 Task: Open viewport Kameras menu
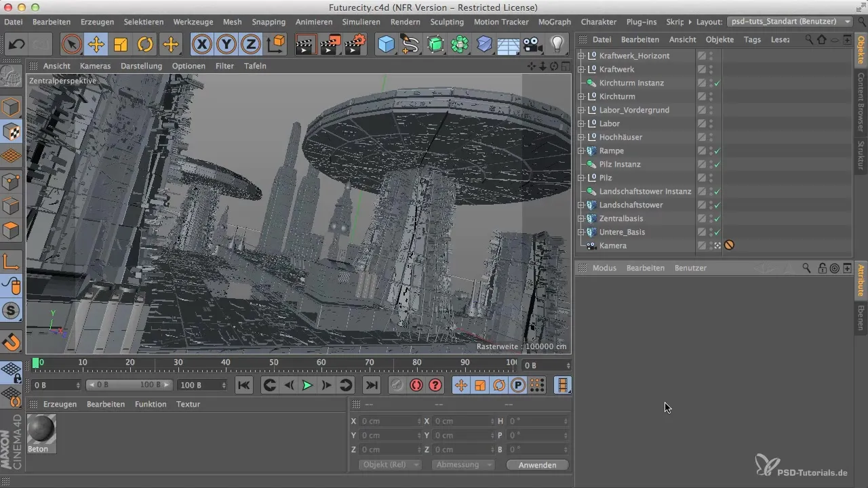95,66
